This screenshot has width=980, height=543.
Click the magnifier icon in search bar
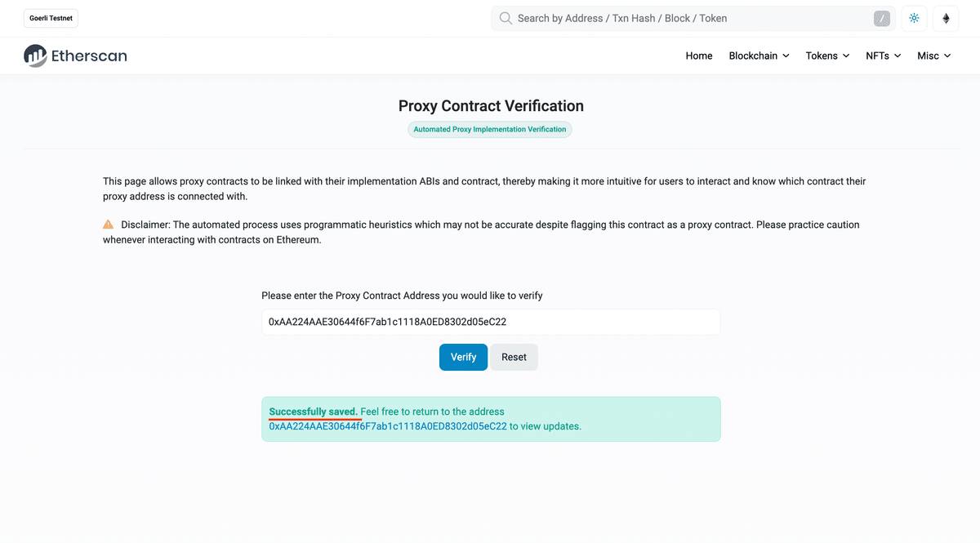pos(506,18)
